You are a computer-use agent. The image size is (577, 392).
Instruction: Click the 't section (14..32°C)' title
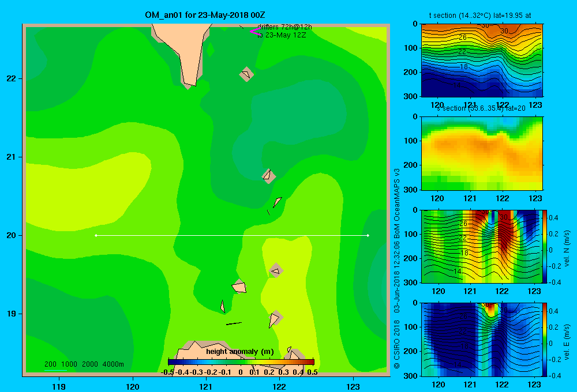point(480,16)
